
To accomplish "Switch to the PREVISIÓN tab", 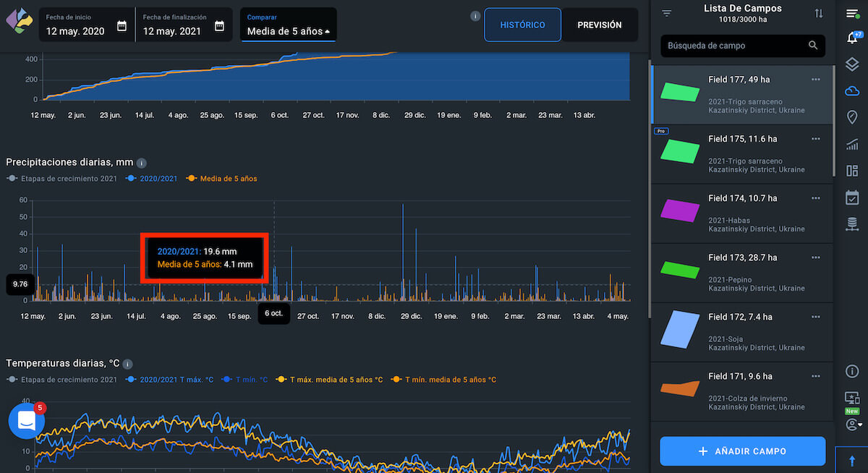I will [x=599, y=25].
